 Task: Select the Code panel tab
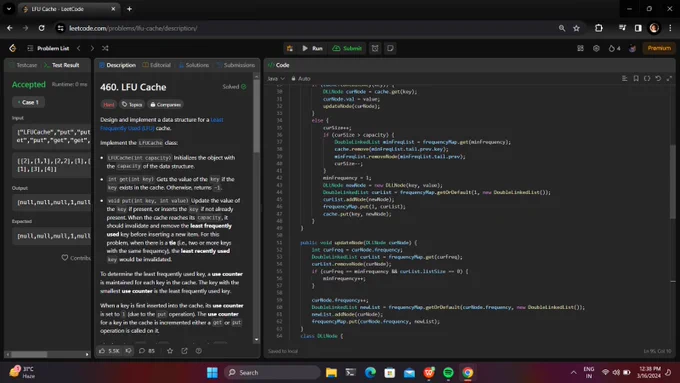[x=278, y=65]
